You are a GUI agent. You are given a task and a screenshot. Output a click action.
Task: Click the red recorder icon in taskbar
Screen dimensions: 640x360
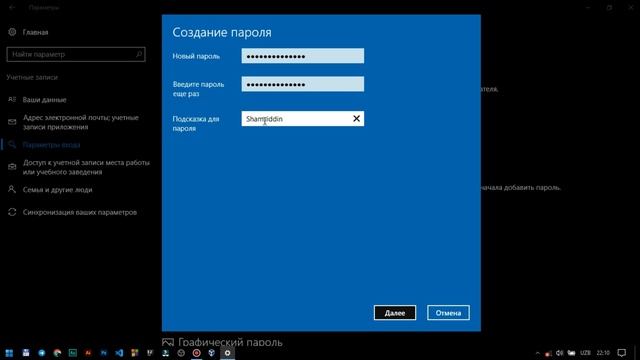pyautogui.click(x=196, y=353)
